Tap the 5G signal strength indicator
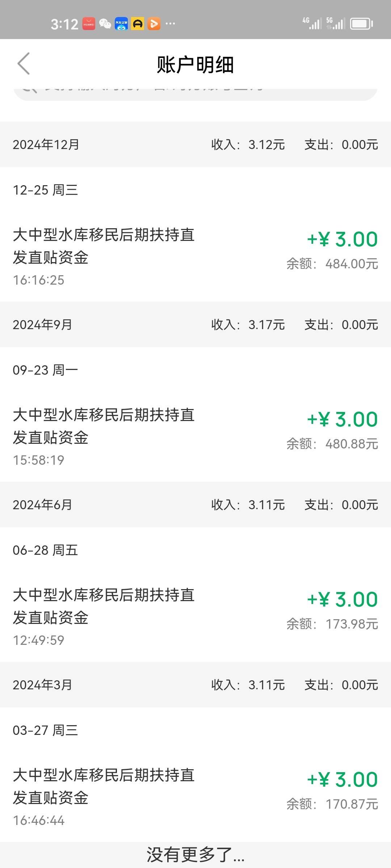Viewport: 391px width, 868px height. (335, 24)
